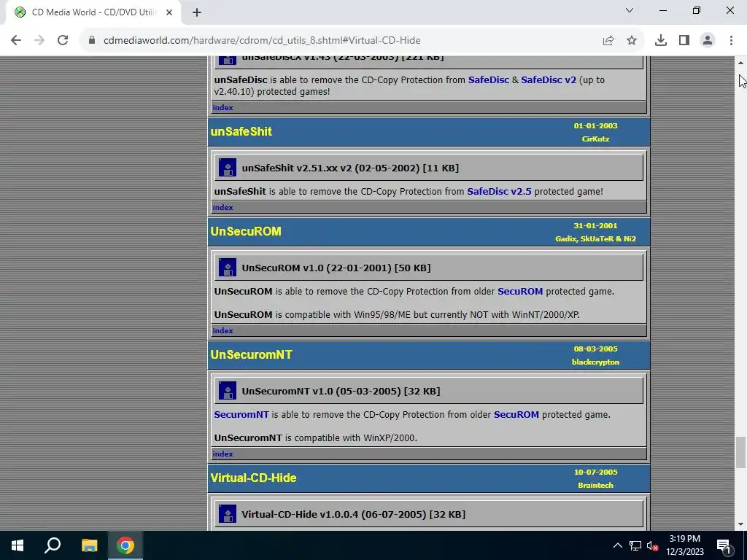Click the lock icon in address bar

coord(92,41)
